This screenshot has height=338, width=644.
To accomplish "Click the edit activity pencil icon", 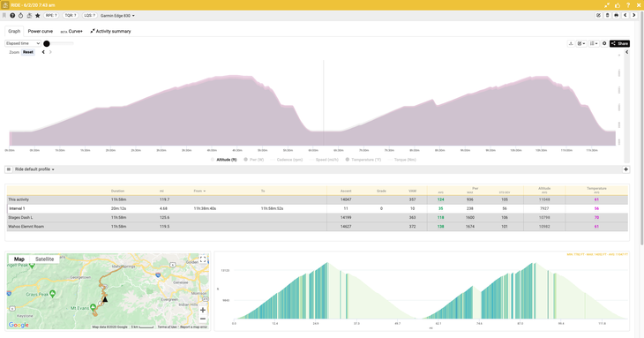I will coord(598,16).
